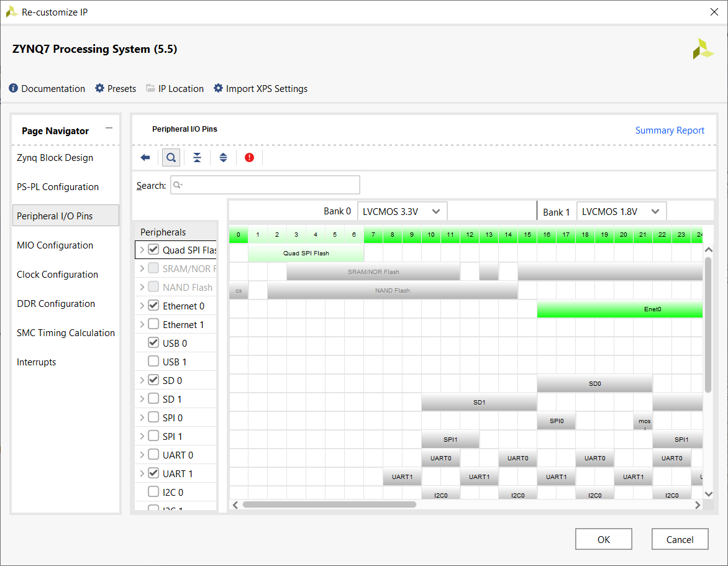Enable the SPI 0 checkbox
The image size is (728, 566).
tap(153, 418)
